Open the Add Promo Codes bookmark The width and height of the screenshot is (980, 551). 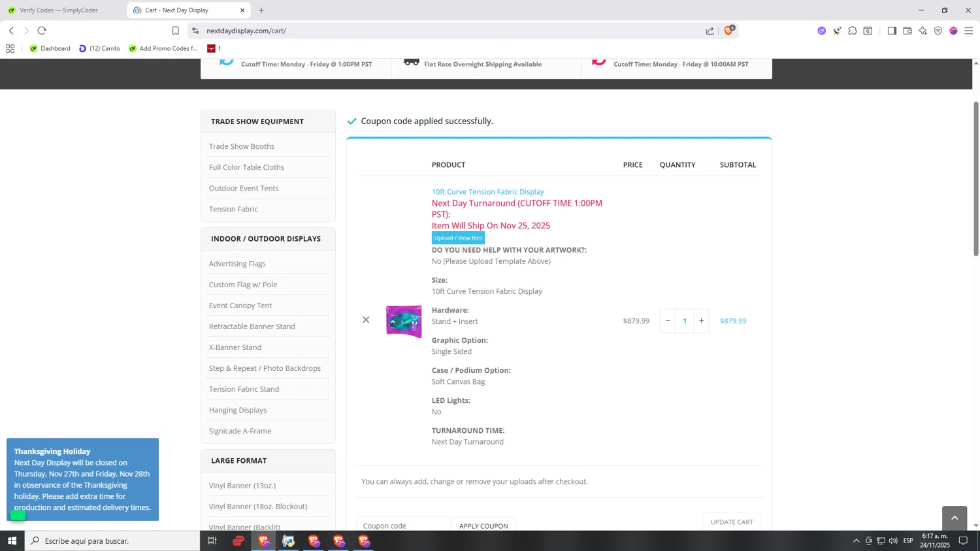pyautogui.click(x=163, y=48)
